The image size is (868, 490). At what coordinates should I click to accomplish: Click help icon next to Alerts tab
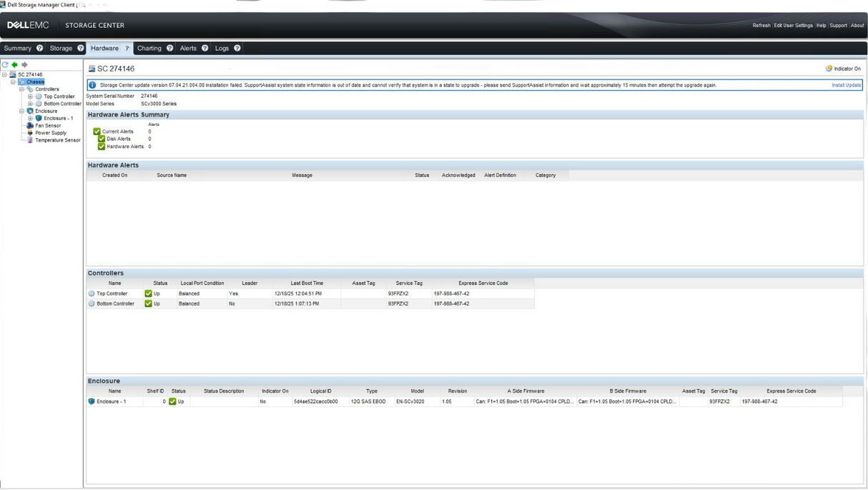coord(204,48)
